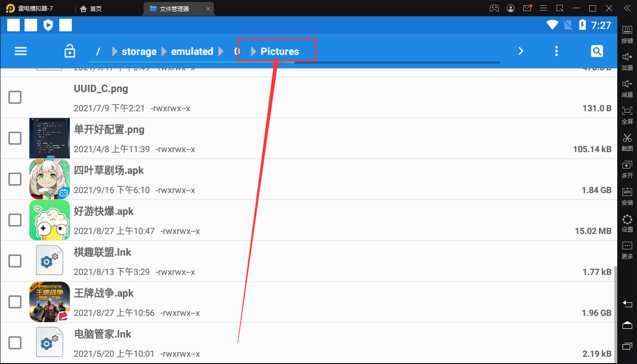The height and width of the screenshot is (364, 637).
Task: Open the 单开好配置.png thumbnail
Action: pos(49,138)
